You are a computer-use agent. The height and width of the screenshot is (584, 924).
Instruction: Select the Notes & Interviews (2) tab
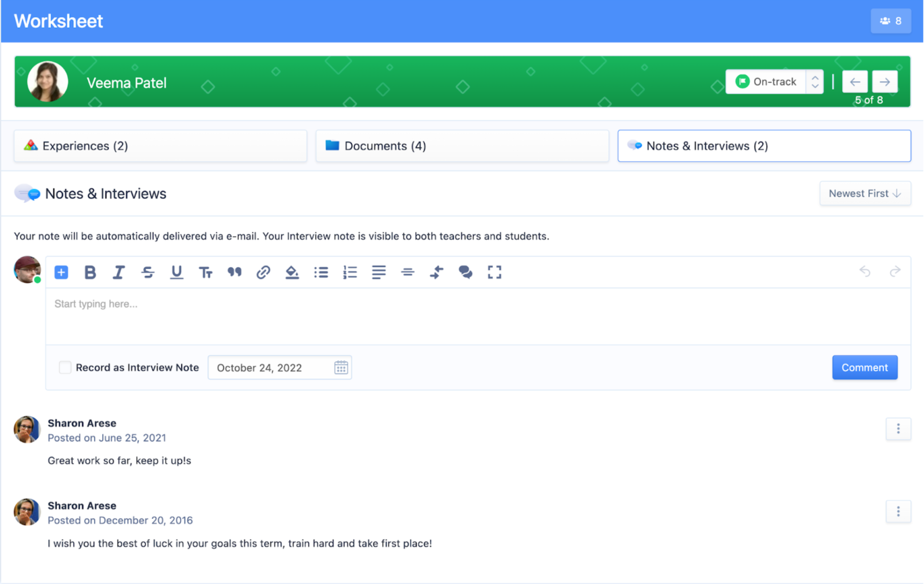(x=764, y=146)
